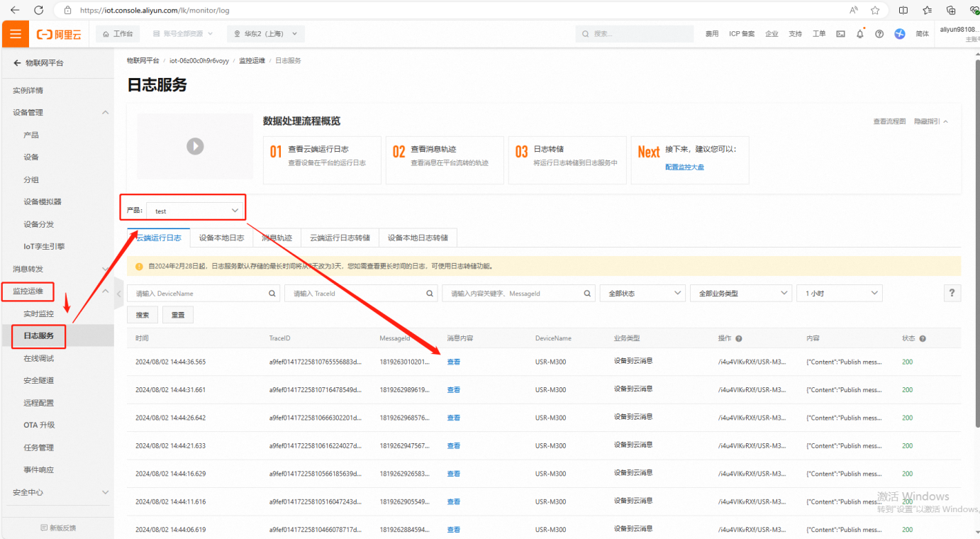Click the info icon next to 操作 column
The height and width of the screenshot is (539, 980).
pyautogui.click(x=739, y=339)
